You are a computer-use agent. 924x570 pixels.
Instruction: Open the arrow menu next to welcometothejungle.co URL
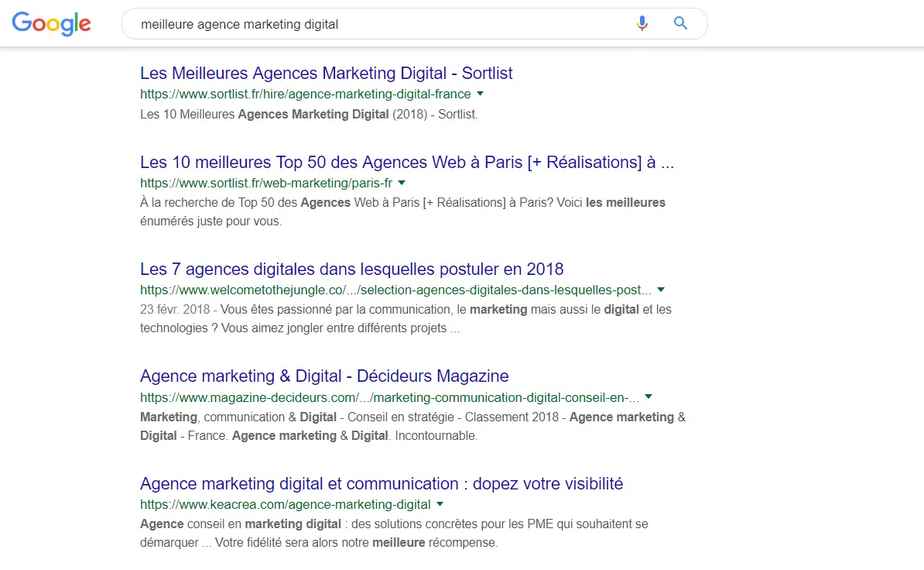point(660,290)
